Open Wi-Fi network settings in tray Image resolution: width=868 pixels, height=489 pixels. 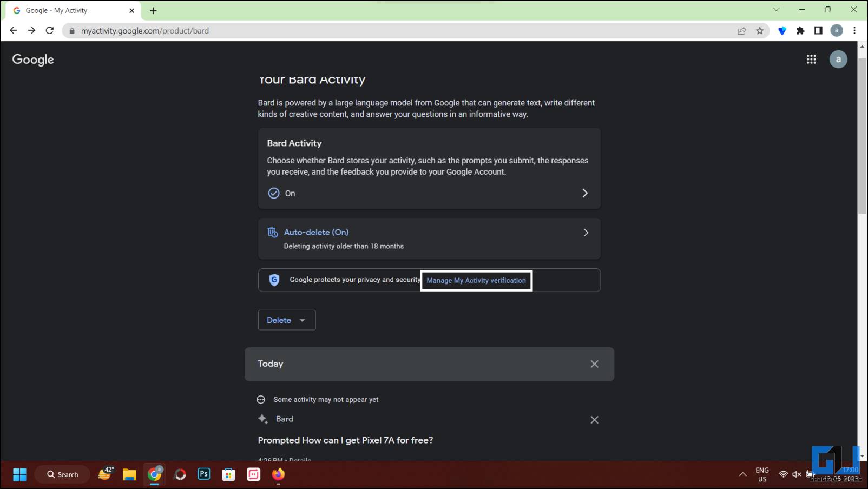click(783, 474)
